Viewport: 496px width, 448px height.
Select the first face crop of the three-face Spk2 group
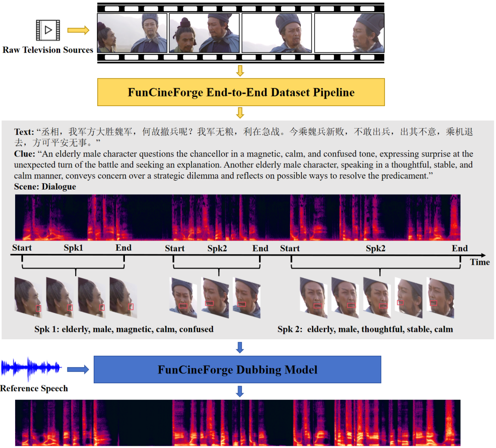183,297
